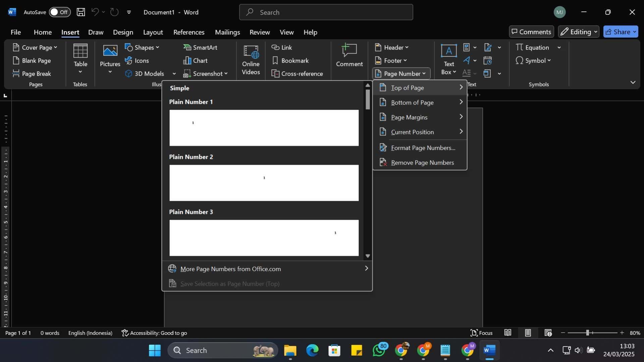Viewport: 644px width, 362px height.
Task: Insert a Bookmark
Action: tap(290, 60)
